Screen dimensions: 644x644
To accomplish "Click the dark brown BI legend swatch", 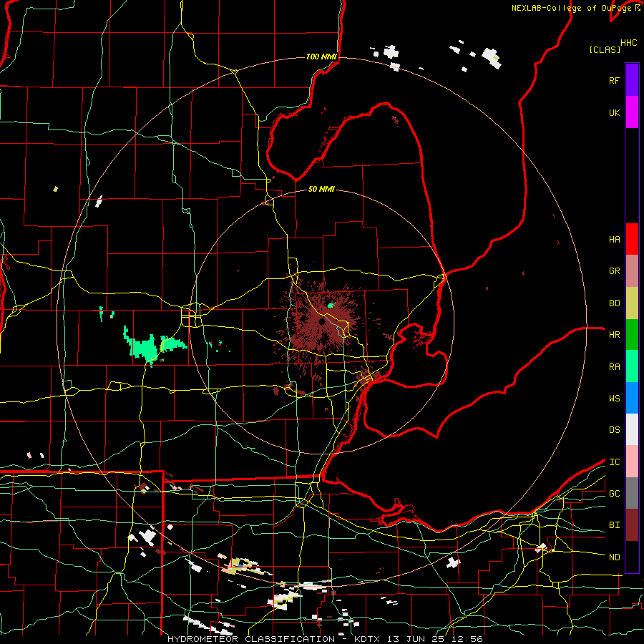I will 632,525.
